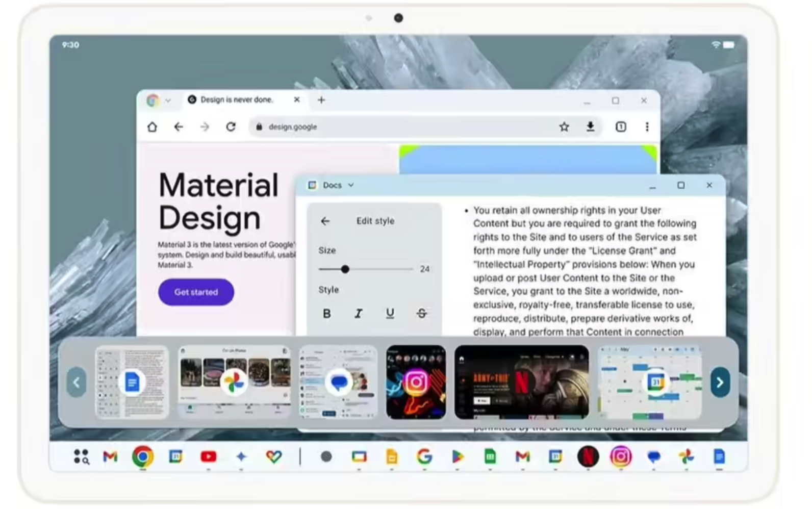
Task: Adjust the Size slider handle
Action: [x=345, y=269]
